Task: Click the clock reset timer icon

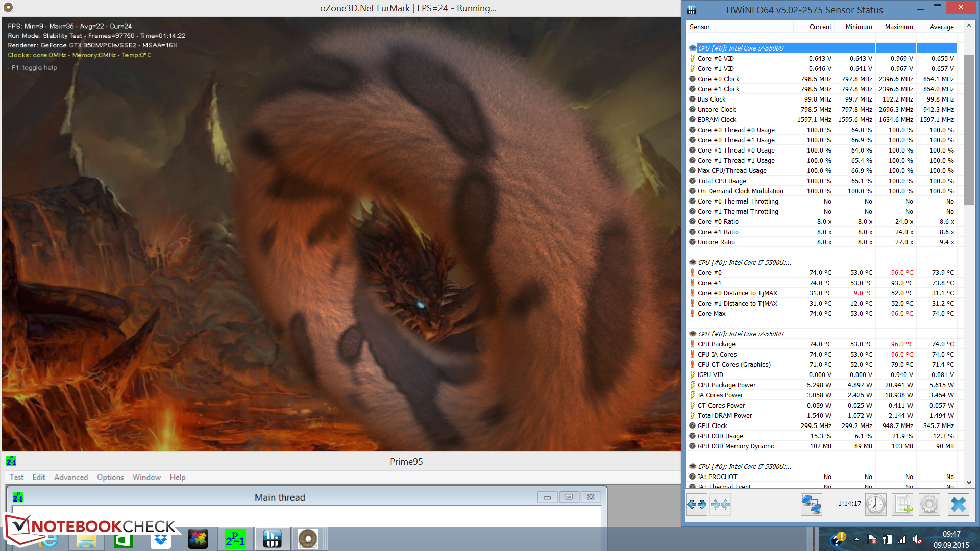Action: (876, 505)
